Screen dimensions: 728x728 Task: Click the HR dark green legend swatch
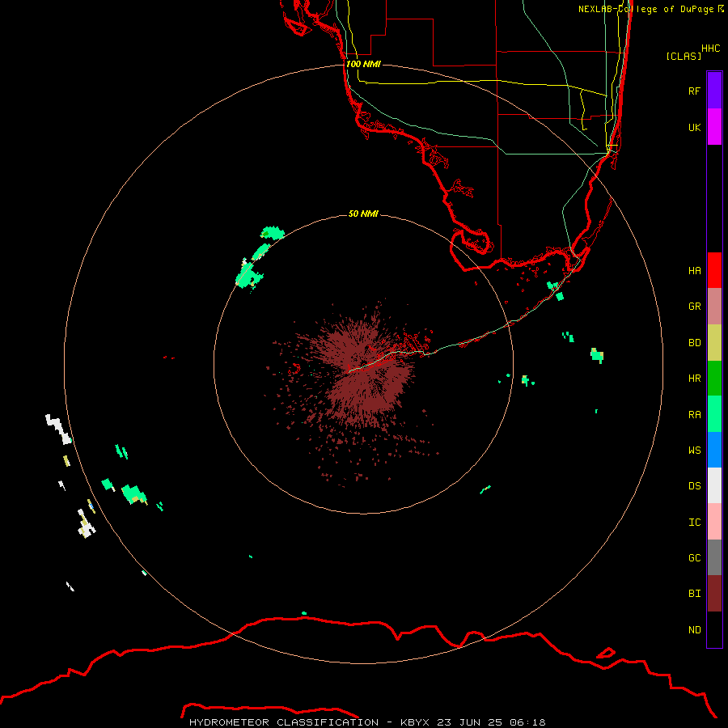click(714, 379)
